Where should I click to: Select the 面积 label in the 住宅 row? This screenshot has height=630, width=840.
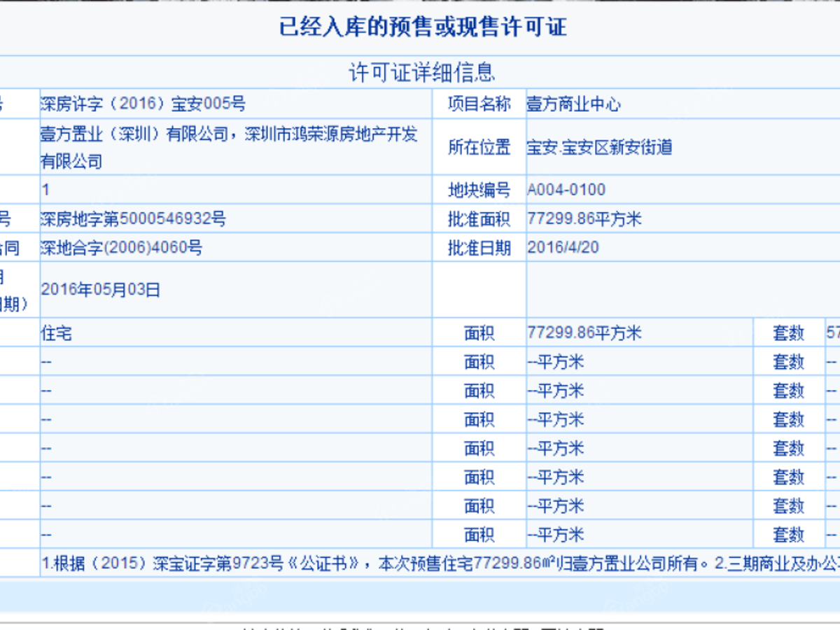click(x=479, y=334)
